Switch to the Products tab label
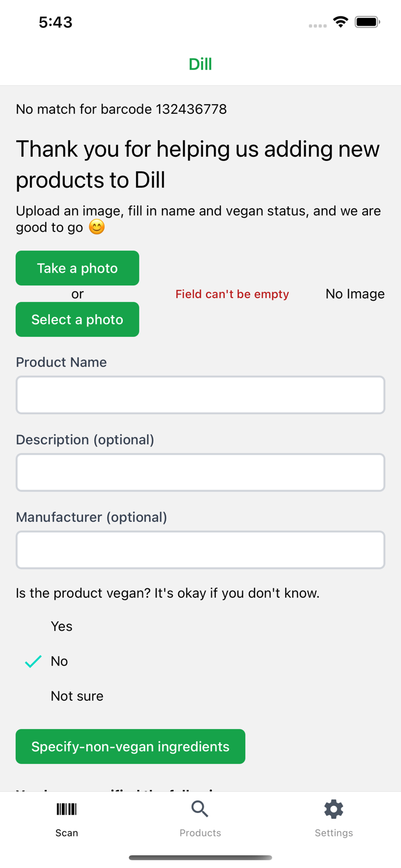Image resolution: width=401 pixels, height=868 pixels. 200,833
